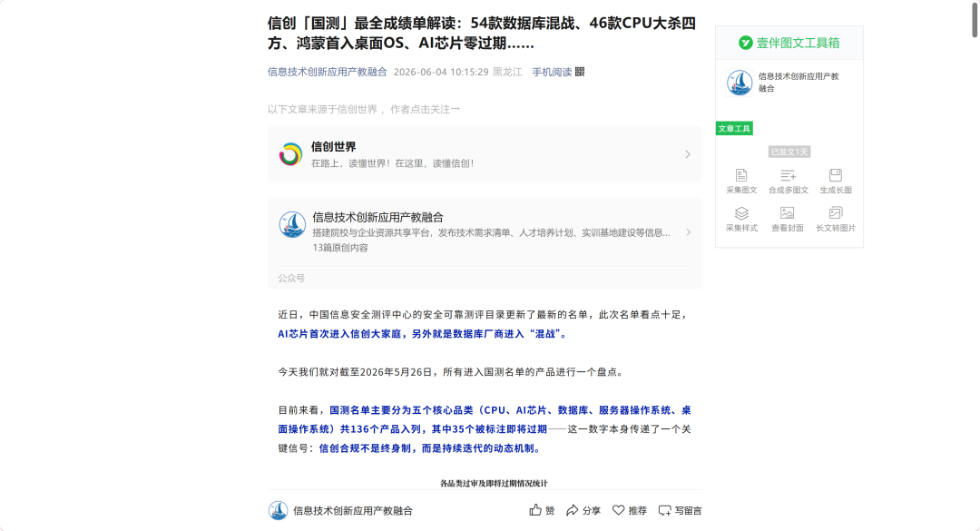Image resolution: width=980 pixels, height=531 pixels.
Task: Click the 各品类过审及即将过期情况统计 caption
Action: click(494, 484)
